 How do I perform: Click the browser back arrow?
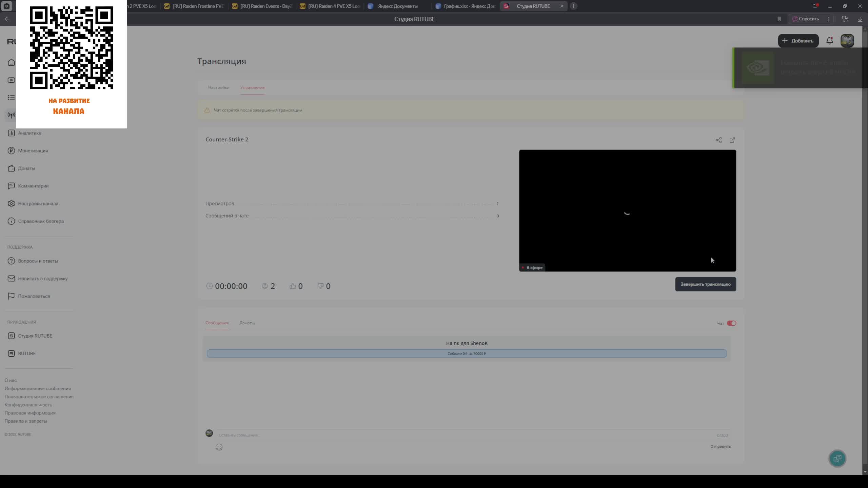coord(7,19)
